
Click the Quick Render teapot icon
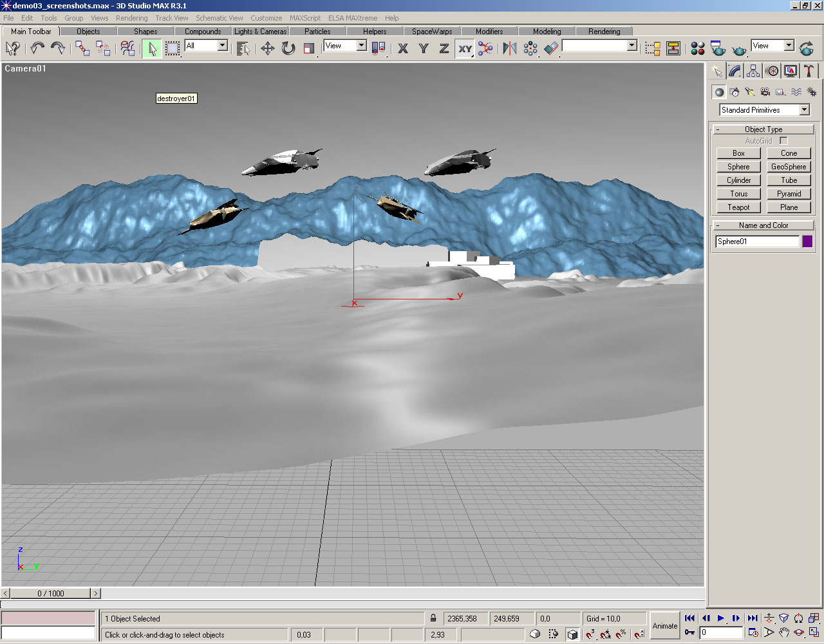[739, 48]
